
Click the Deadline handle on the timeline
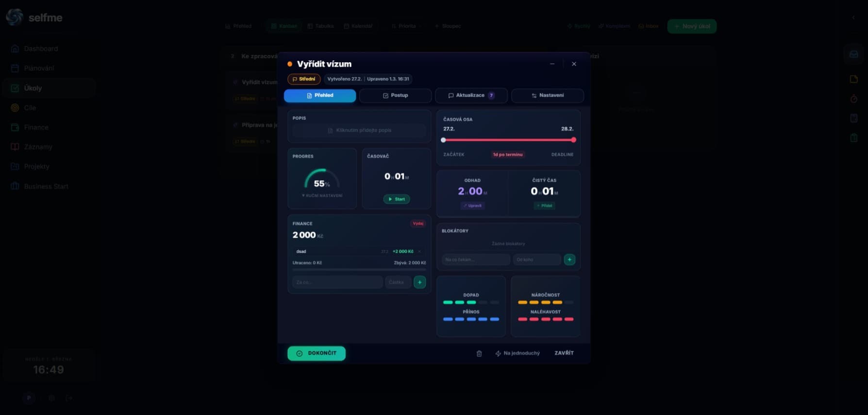coord(573,140)
